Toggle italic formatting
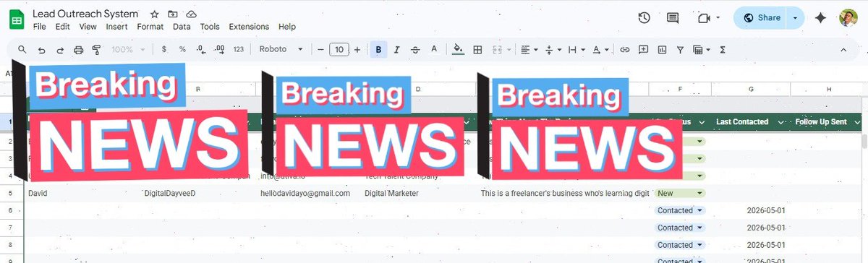 (396, 50)
